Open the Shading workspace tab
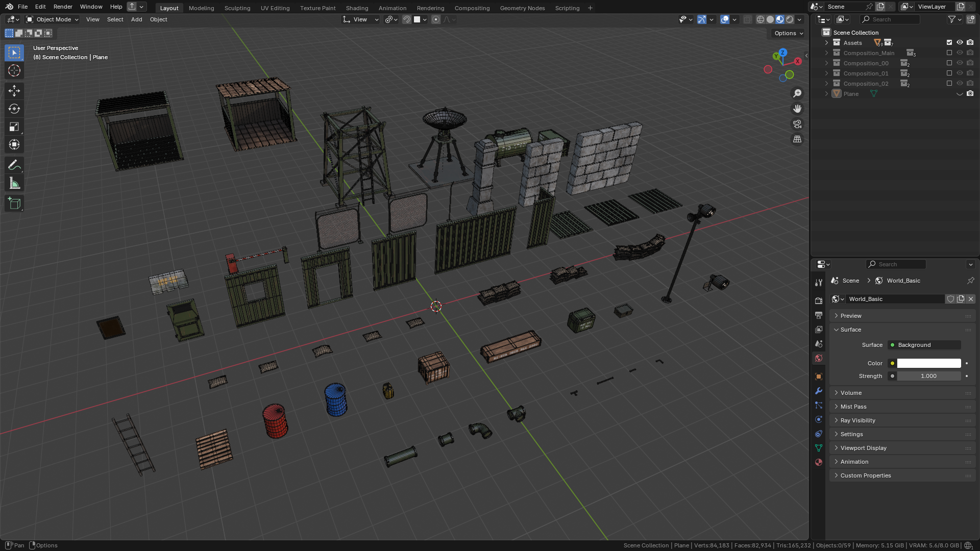Image resolution: width=980 pixels, height=551 pixels. point(357,8)
